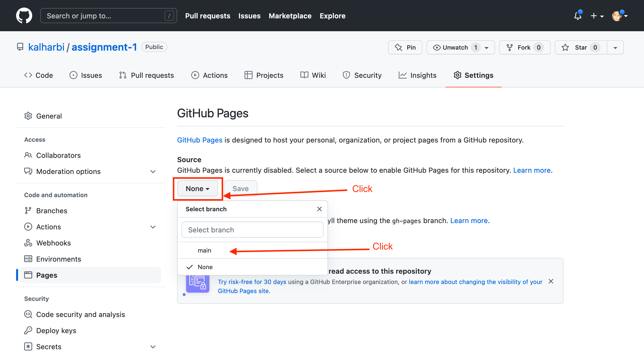Viewport: 644px width, 355px height.
Task: Open Environments settings
Action: tap(91, 259)
